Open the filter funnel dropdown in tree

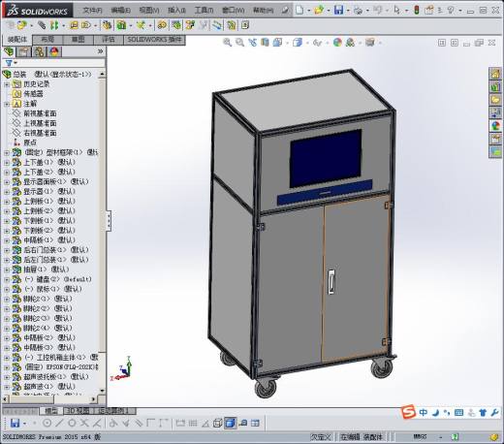point(11,63)
